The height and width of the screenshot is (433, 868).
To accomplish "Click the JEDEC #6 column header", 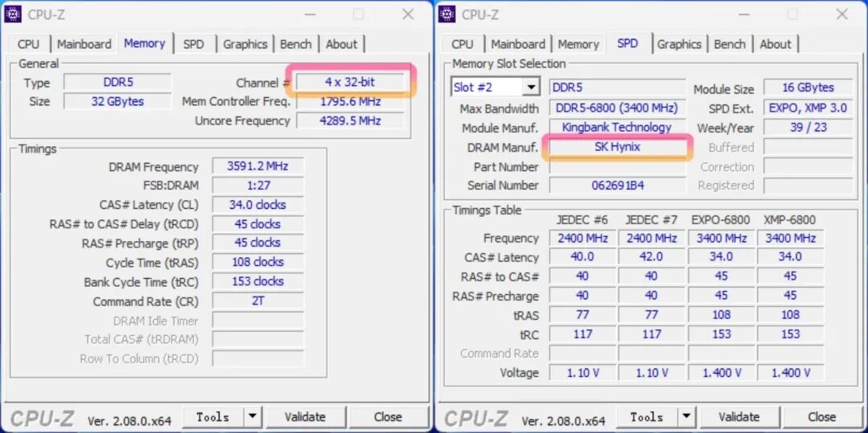I will [x=582, y=219].
